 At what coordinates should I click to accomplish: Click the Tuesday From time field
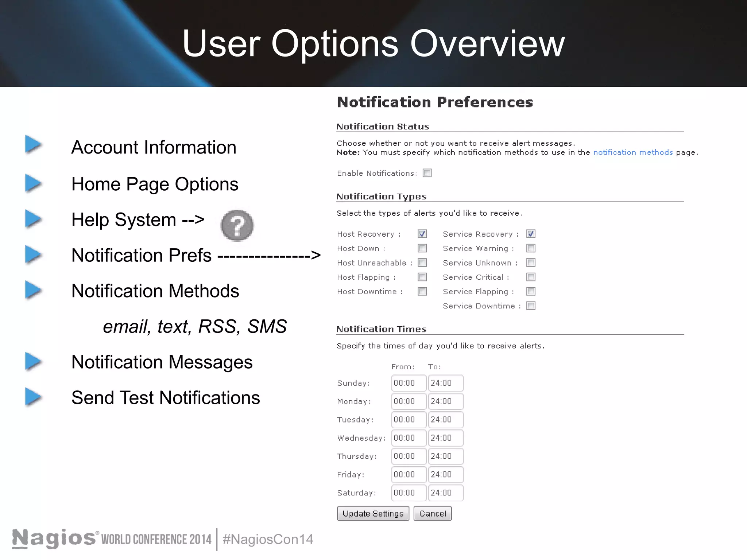pos(409,420)
